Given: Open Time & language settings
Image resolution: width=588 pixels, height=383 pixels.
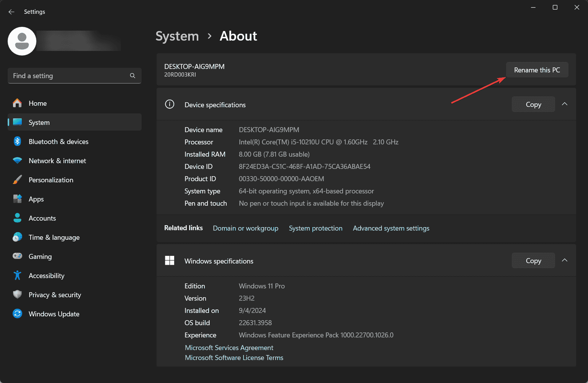Looking at the screenshot, I should pyautogui.click(x=75, y=237).
